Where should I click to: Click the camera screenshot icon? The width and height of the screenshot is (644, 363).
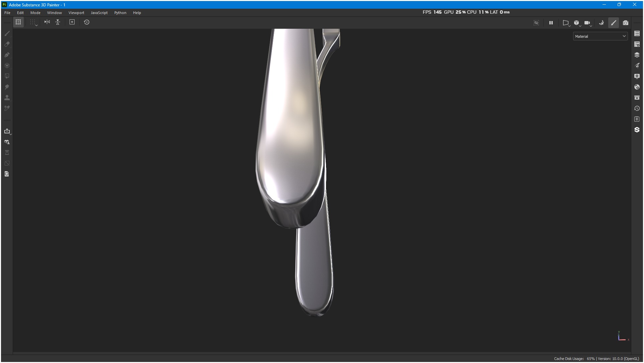[x=625, y=23]
